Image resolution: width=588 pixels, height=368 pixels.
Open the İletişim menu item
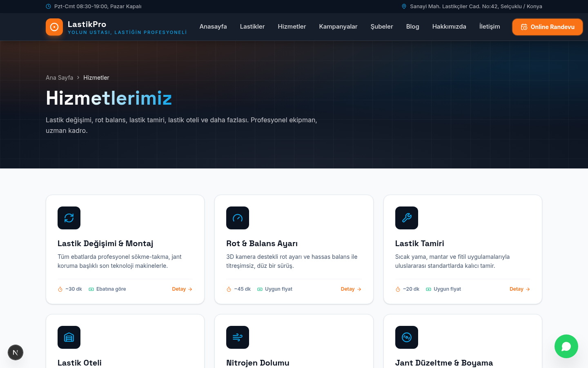pos(490,27)
